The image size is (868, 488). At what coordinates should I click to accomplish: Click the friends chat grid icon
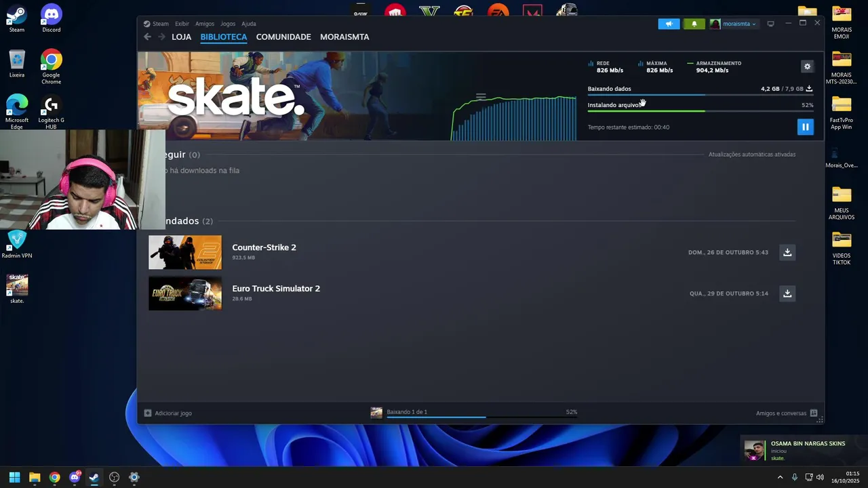click(x=814, y=413)
